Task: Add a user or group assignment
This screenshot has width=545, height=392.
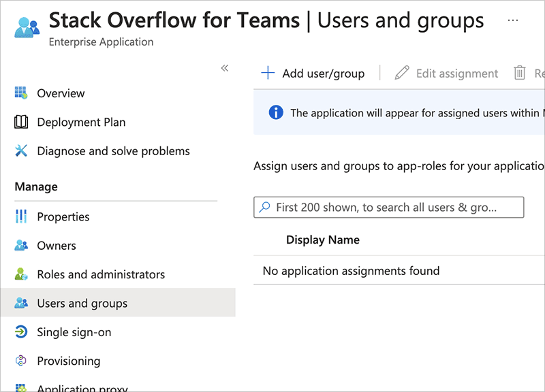Action: pos(313,73)
